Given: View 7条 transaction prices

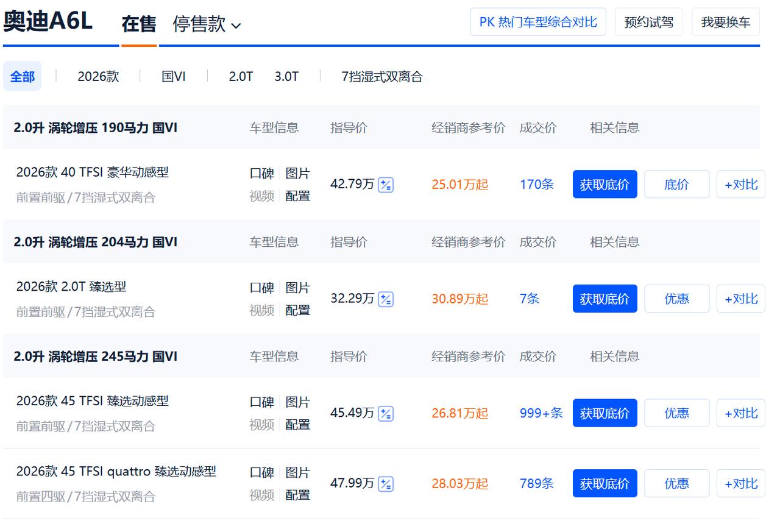Looking at the screenshot, I should pos(530,299).
